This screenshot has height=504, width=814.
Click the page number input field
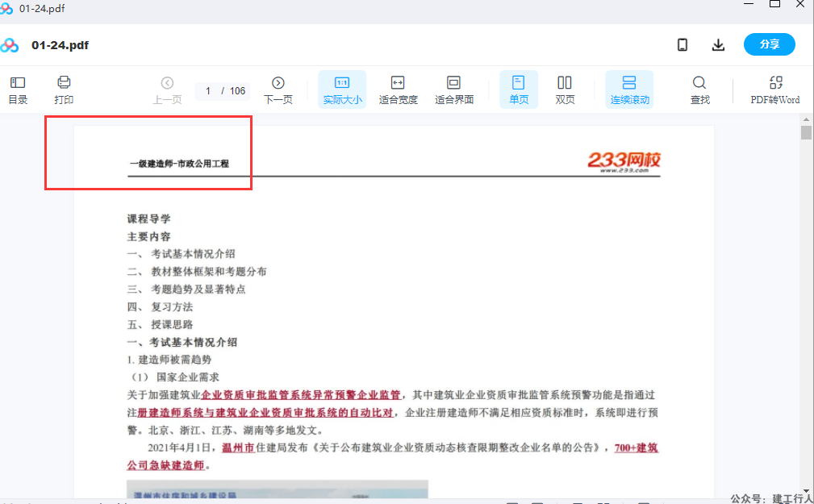point(208,91)
